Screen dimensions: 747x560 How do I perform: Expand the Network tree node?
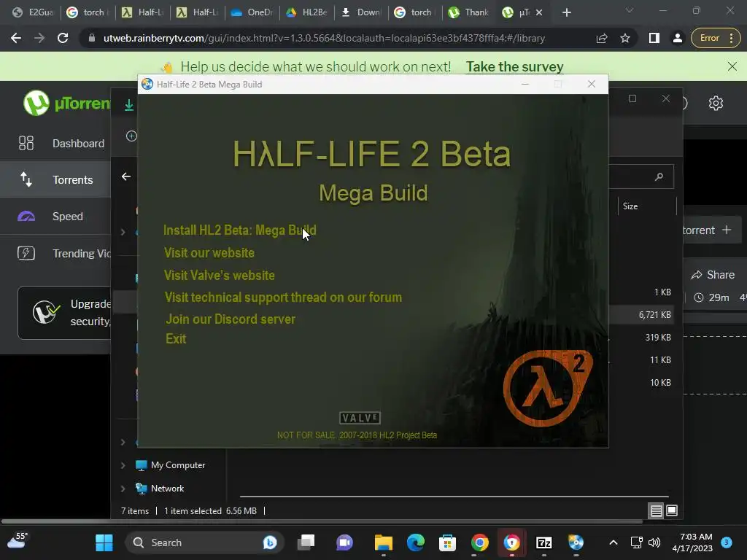pos(123,489)
